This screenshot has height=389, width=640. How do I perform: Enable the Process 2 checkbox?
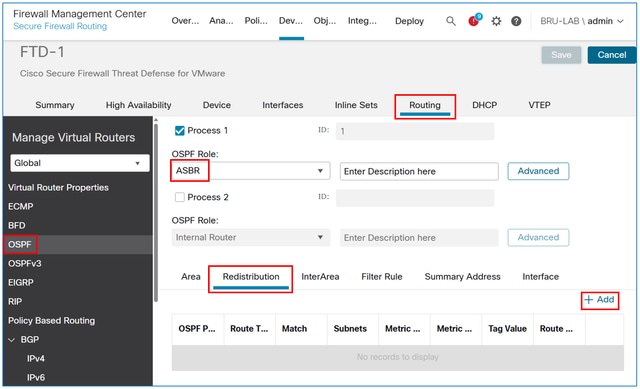180,197
